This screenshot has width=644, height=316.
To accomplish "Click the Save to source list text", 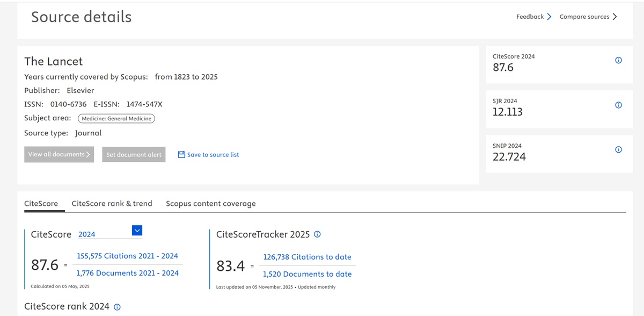I will coord(213,155).
